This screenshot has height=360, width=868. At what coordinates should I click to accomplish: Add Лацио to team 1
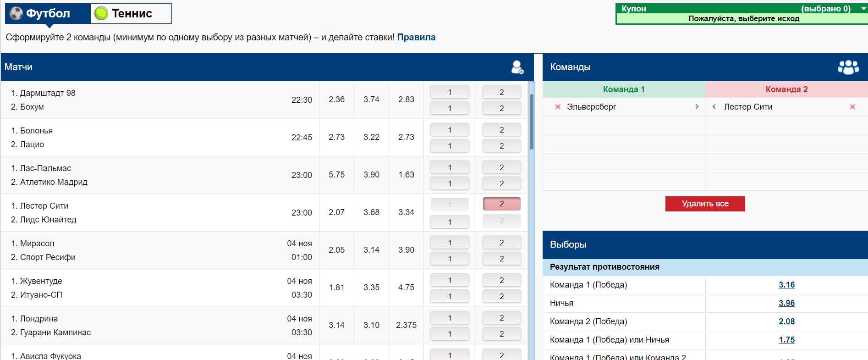click(450, 146)
